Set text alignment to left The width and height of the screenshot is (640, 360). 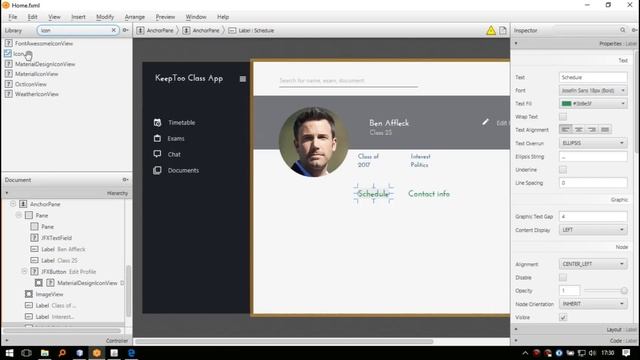[x=565, y=129]
